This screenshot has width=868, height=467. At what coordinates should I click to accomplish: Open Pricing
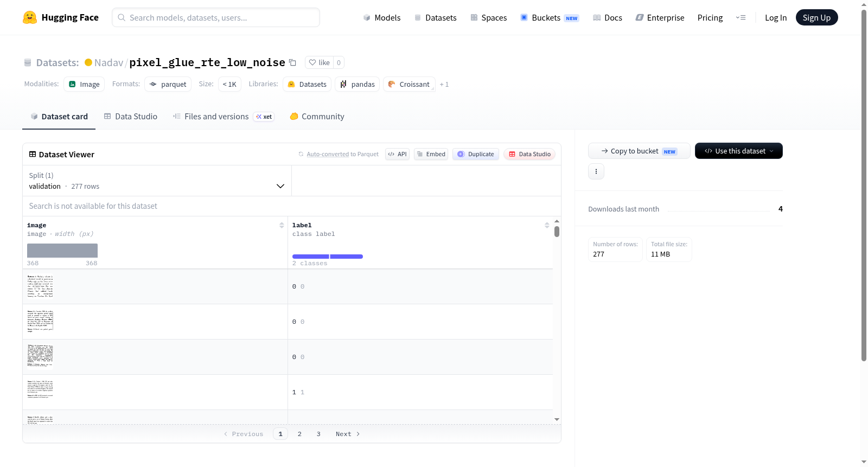point(710,17)
